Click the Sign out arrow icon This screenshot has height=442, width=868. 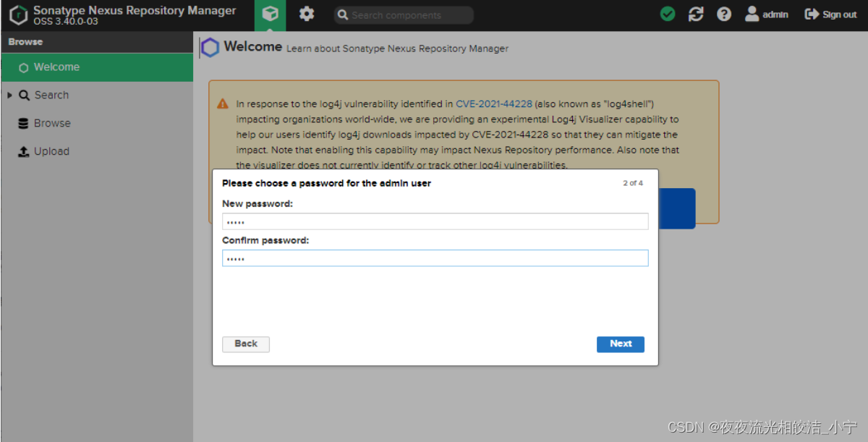coord(812,14)
